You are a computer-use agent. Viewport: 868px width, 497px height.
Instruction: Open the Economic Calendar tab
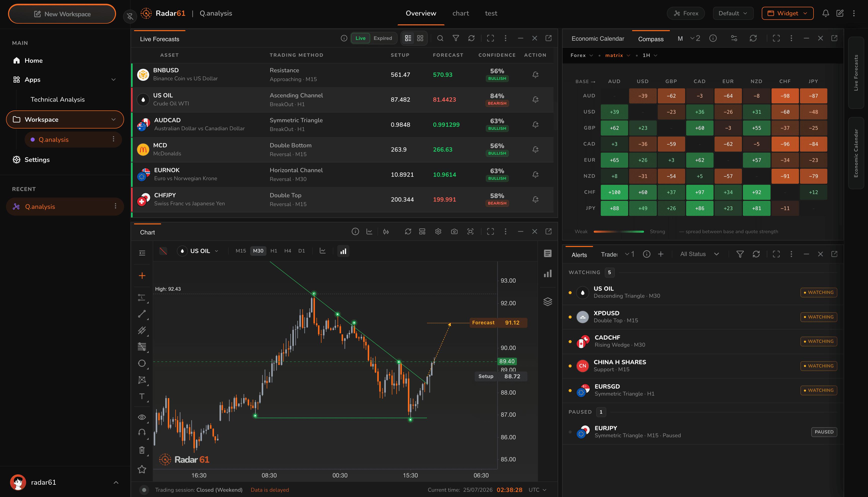coord(598,39)
